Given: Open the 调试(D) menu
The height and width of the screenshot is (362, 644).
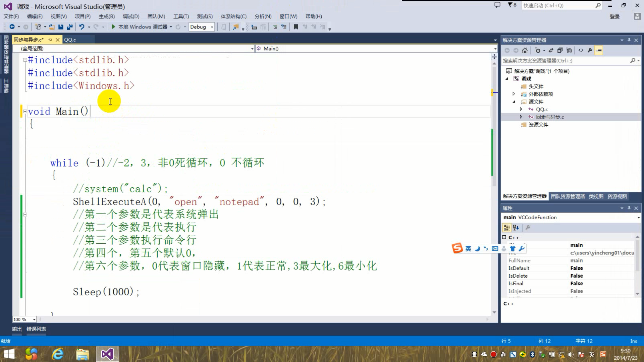Looking at the screenshot, I should pos(131,16).
